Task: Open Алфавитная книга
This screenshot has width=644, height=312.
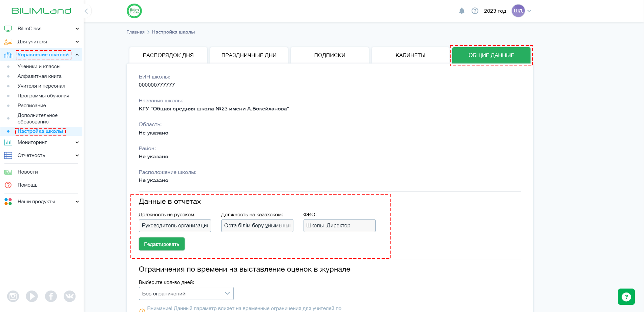Action: 39,76
